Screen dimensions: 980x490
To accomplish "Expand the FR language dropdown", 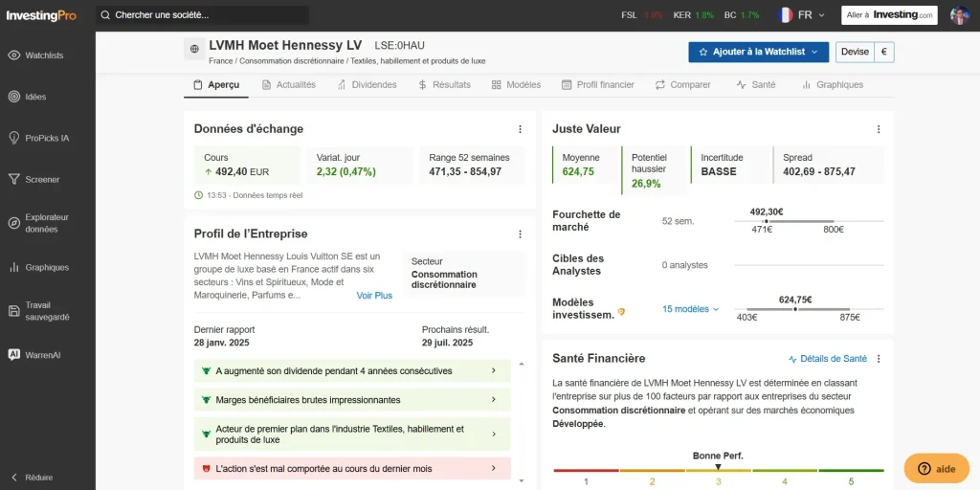I will coord(801,15).
